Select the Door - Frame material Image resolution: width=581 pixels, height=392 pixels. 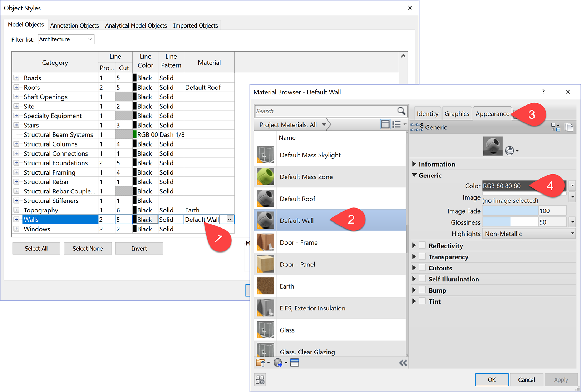pyautogui.click(x=299, y=242)
